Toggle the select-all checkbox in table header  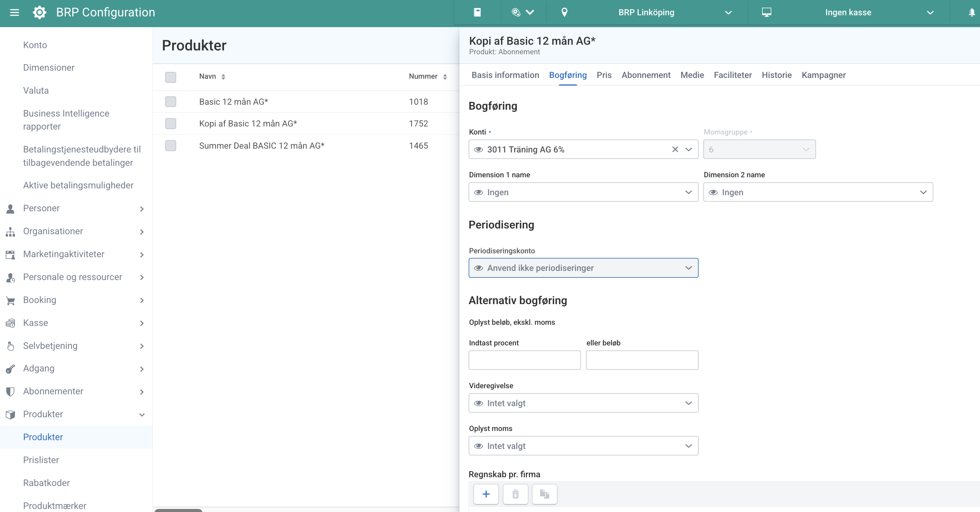point(170,77)
